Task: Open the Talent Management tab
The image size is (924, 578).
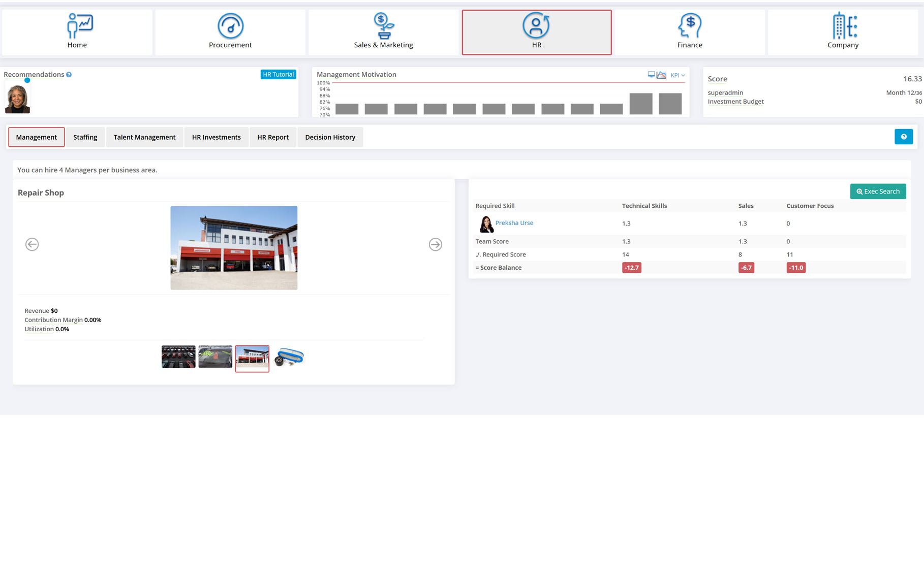Action: tap(144, 137)
